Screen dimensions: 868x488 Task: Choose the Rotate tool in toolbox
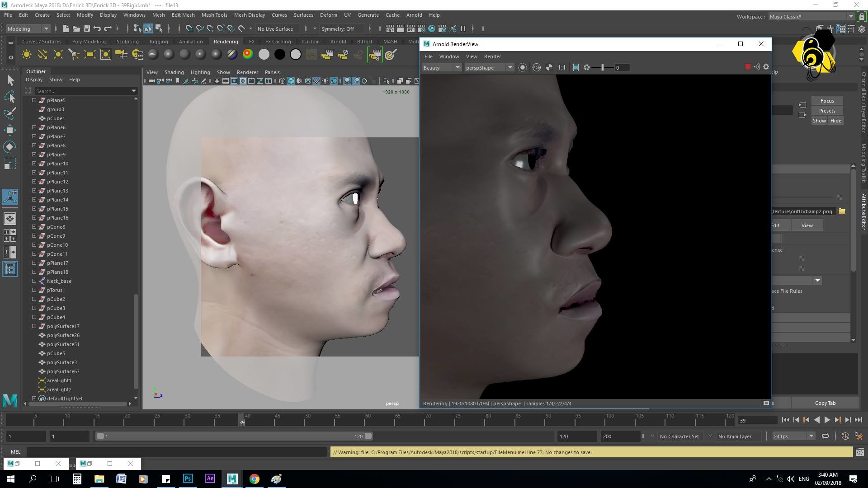(x=10, y=147)
